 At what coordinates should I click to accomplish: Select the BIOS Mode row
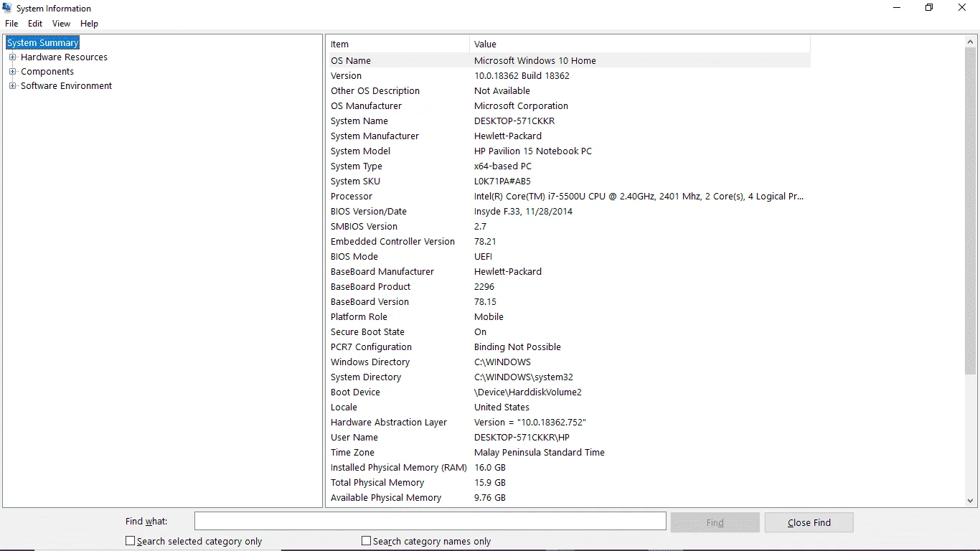570,257
